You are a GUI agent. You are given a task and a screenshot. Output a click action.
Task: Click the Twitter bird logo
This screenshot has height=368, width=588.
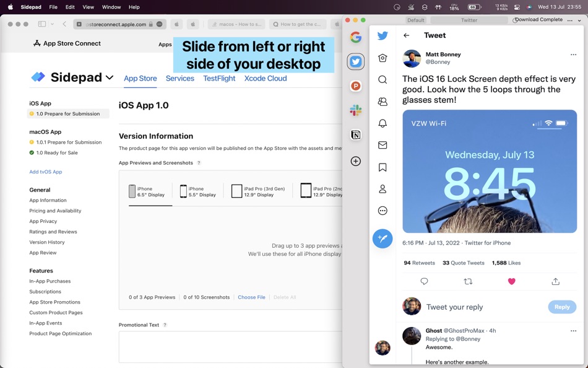(x=383, y=36)
